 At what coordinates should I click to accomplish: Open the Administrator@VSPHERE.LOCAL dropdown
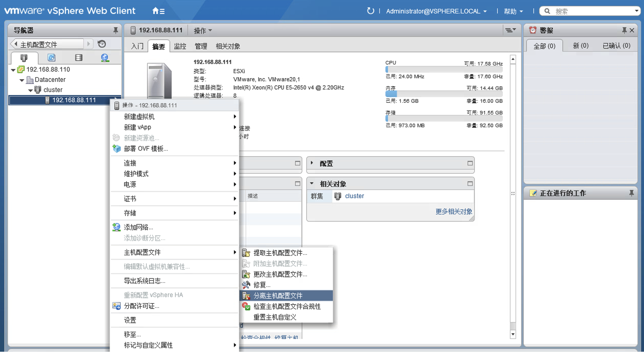pos(436,11)
